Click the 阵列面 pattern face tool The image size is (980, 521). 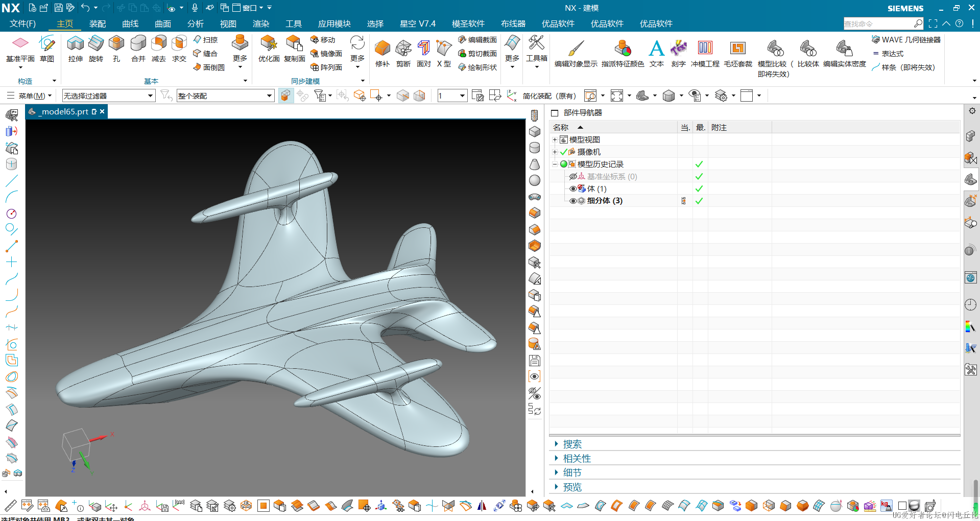click(x=326, y=67)
